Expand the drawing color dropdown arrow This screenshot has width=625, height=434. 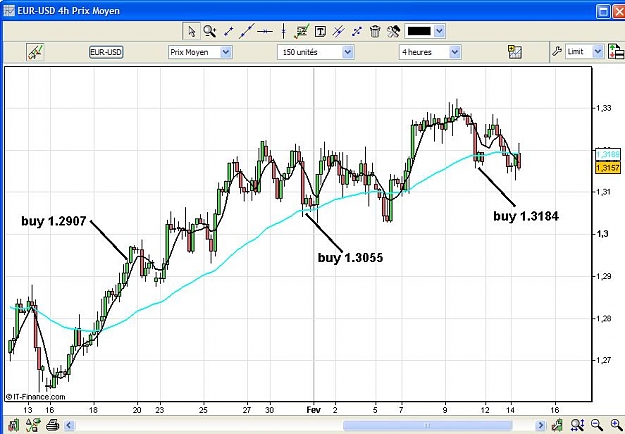coord(439,31)
